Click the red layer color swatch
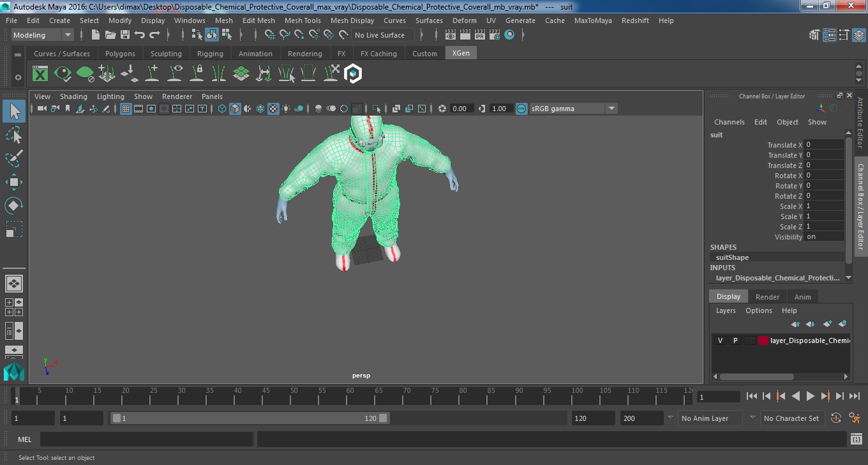The height and width of the screenshot is (465, 868). click(x=763, y=340)
